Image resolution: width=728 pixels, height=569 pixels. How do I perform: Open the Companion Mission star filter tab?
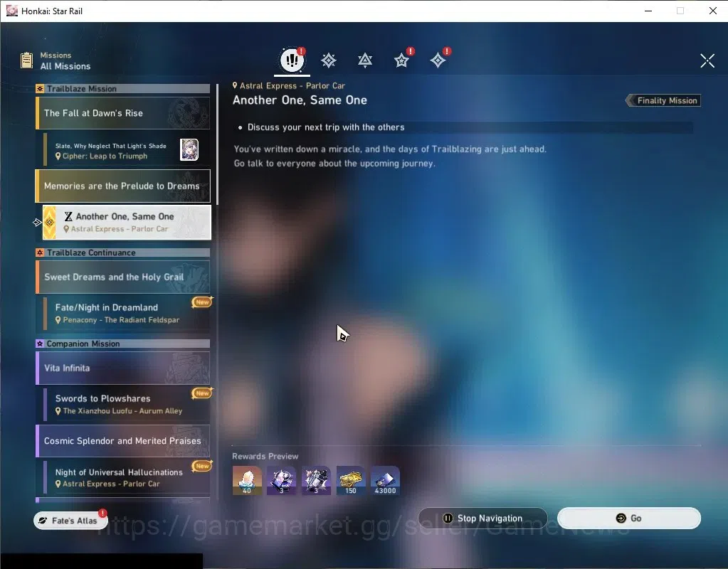click(401, 60)
